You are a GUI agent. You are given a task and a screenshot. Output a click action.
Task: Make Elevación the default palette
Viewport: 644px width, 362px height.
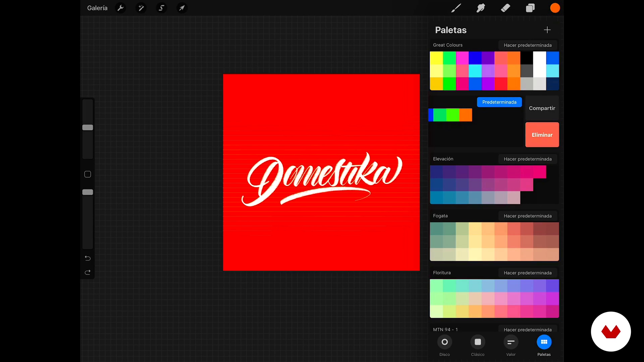point(528,159)
